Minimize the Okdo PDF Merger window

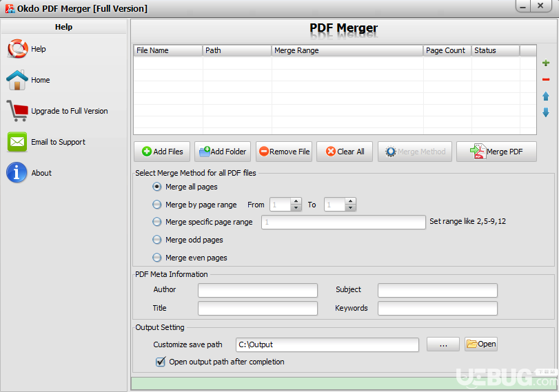[x=523, y=6]
